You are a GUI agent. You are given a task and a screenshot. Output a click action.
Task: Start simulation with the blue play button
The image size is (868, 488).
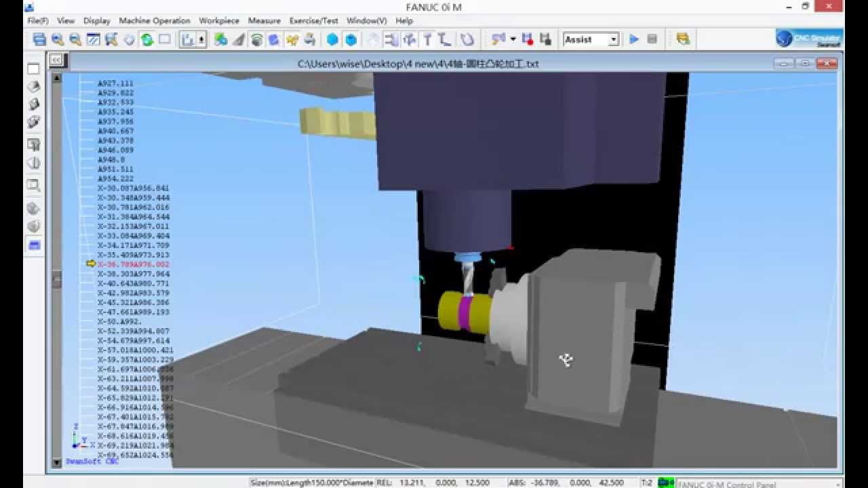pyautogui.click(x=634, y=39)
